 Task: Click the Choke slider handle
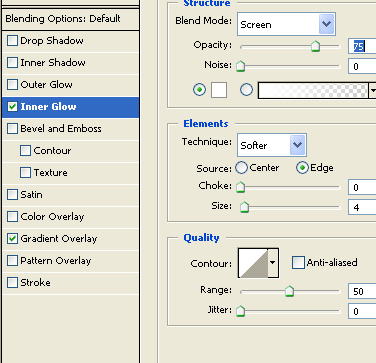[x=240, y=187]
